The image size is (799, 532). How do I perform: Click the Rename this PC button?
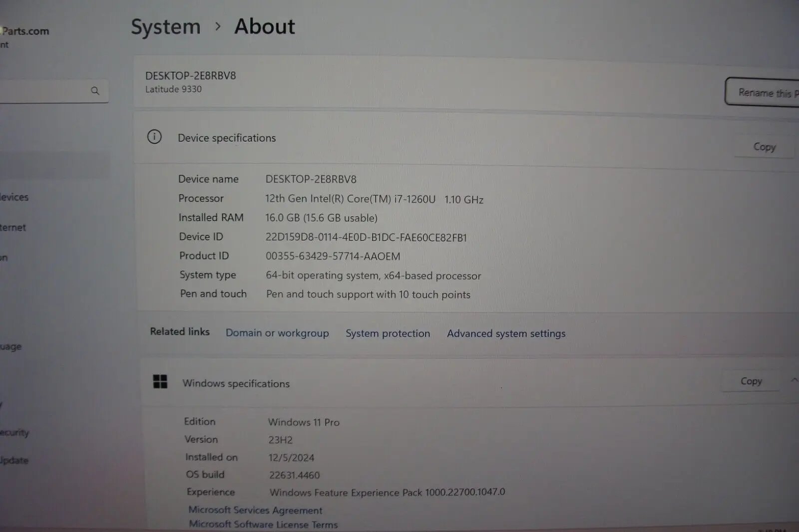[x=763, y=92]
